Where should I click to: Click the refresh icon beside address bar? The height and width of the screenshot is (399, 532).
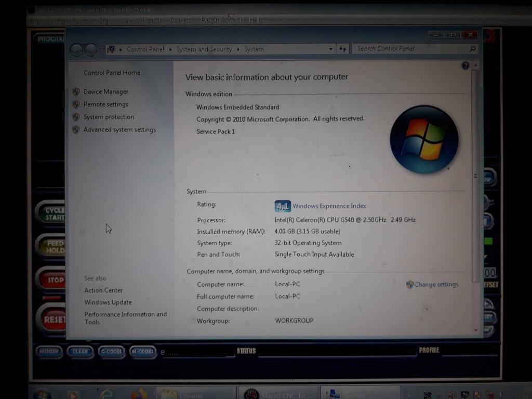[342, 49]
